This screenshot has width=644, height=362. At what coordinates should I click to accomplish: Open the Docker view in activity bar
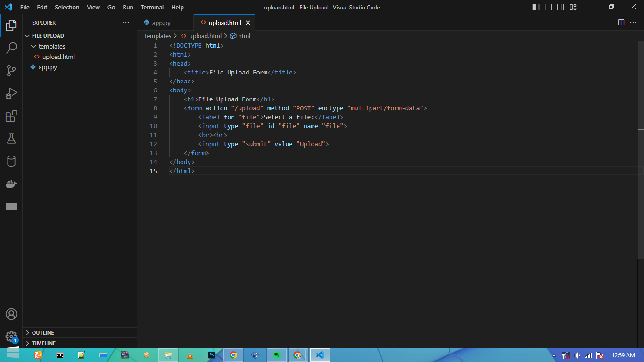[11, 184]
